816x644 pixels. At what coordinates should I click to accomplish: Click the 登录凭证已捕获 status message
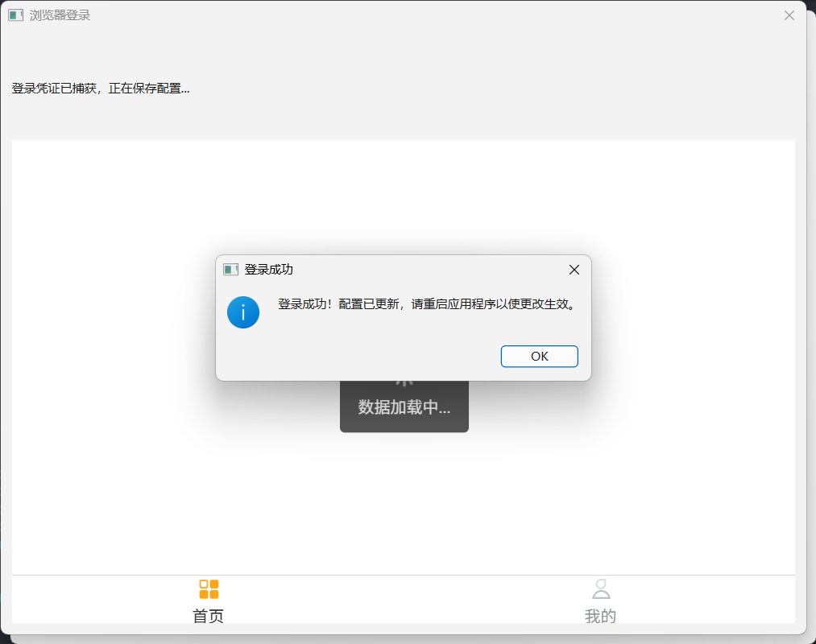coord(101,89)
